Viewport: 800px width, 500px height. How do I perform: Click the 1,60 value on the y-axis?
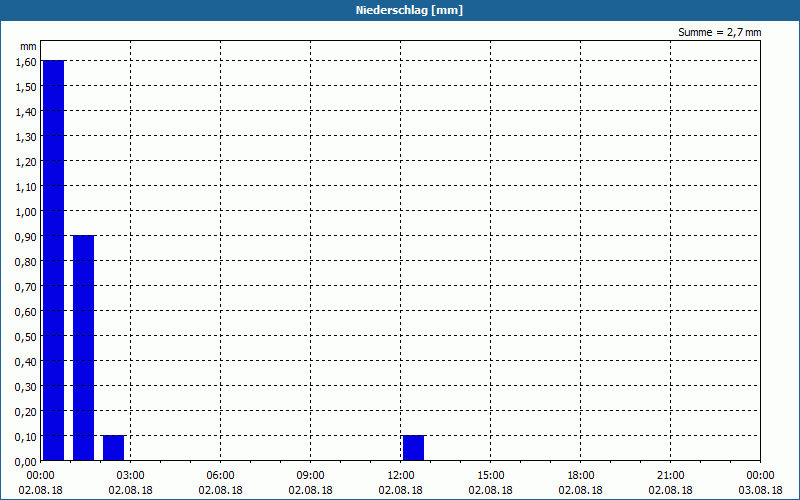click(26, 62)
